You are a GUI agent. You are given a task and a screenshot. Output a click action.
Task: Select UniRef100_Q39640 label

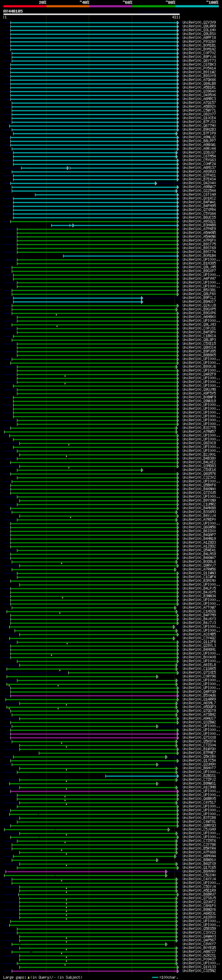199,91
